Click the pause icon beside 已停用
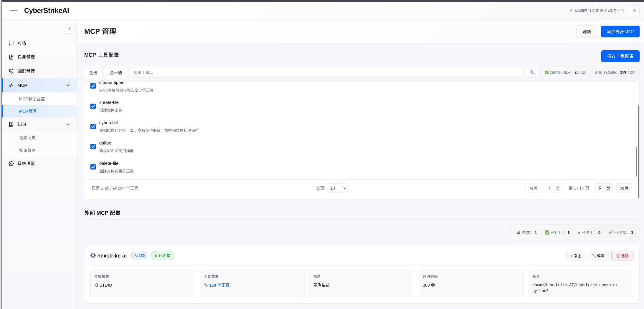 coord(579,232)
